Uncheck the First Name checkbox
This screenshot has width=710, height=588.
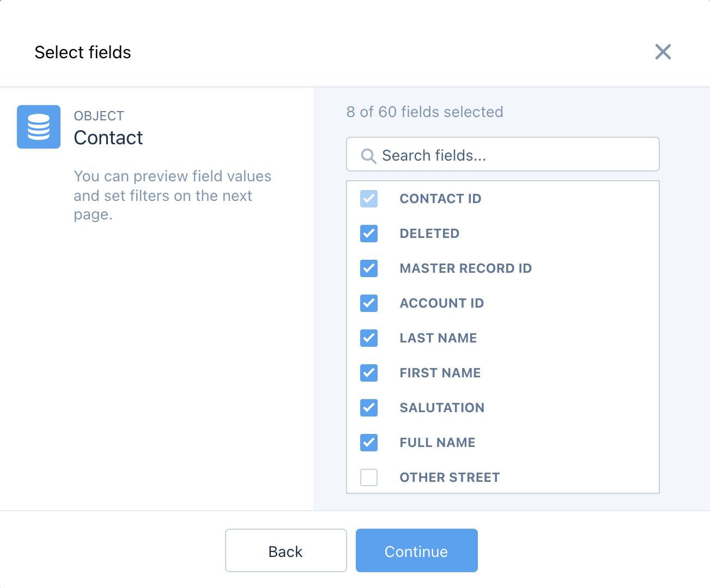tap(369, 373)
